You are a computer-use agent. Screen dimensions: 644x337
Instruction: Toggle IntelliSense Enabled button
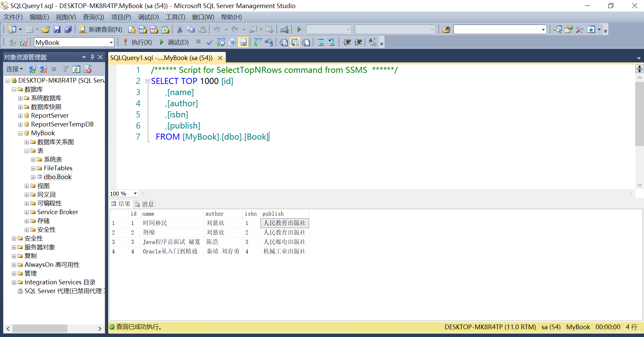click(243, 42)
